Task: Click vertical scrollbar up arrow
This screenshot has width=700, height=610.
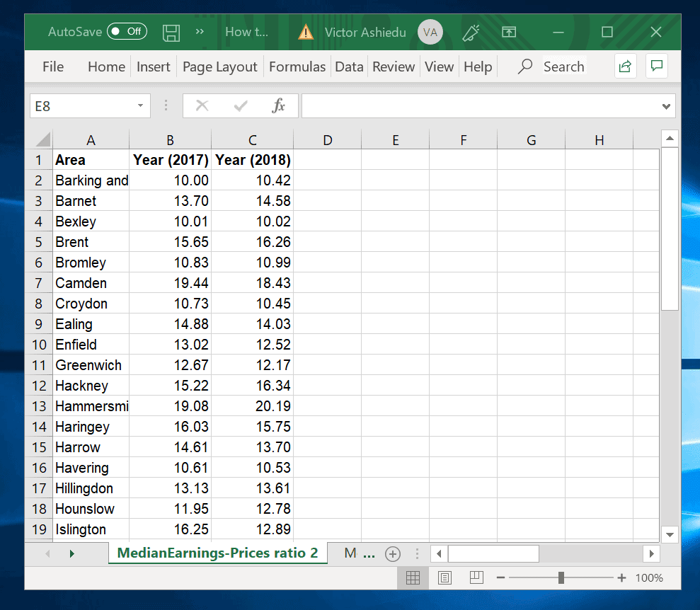Action: [670, 138]
